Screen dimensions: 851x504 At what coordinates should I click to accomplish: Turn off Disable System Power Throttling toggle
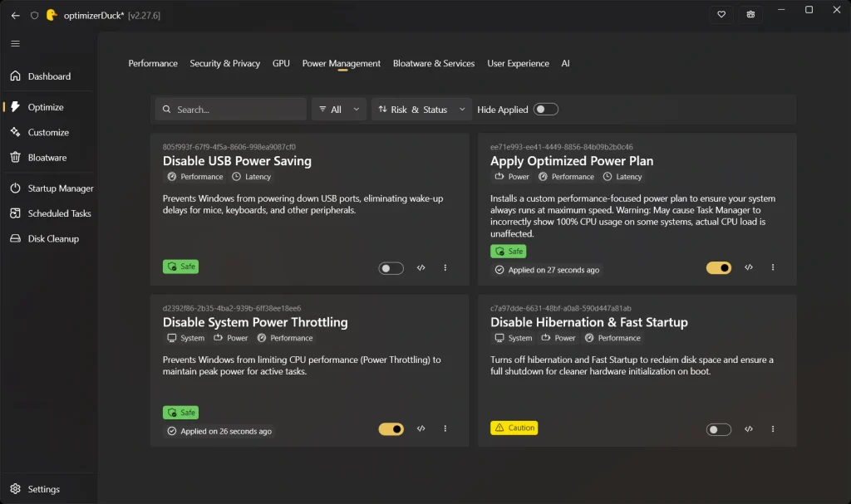point(391,429)
